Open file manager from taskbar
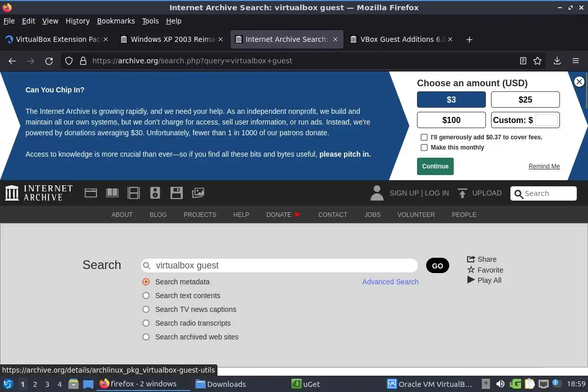 73,384
